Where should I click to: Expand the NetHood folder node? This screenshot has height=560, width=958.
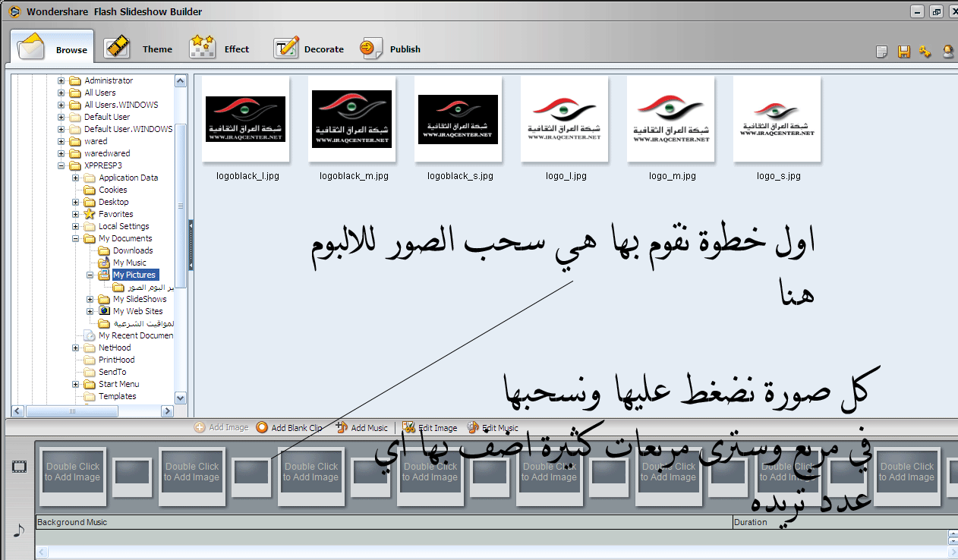click(76, 348)
